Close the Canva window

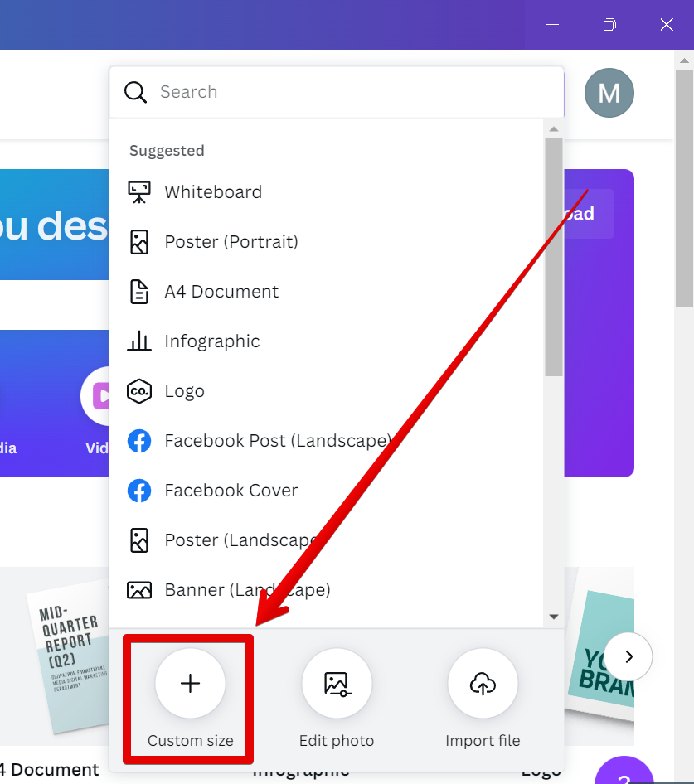click(x=667, y=25)
